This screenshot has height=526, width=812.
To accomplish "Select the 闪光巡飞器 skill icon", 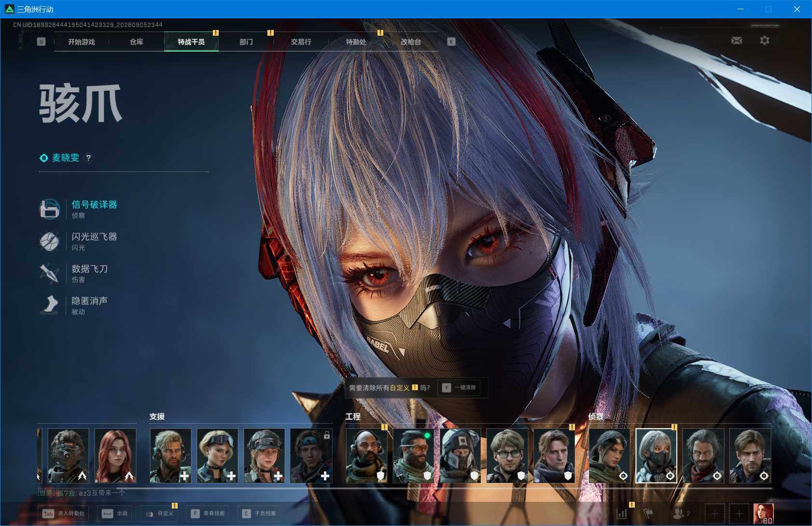I will point(49,241).
